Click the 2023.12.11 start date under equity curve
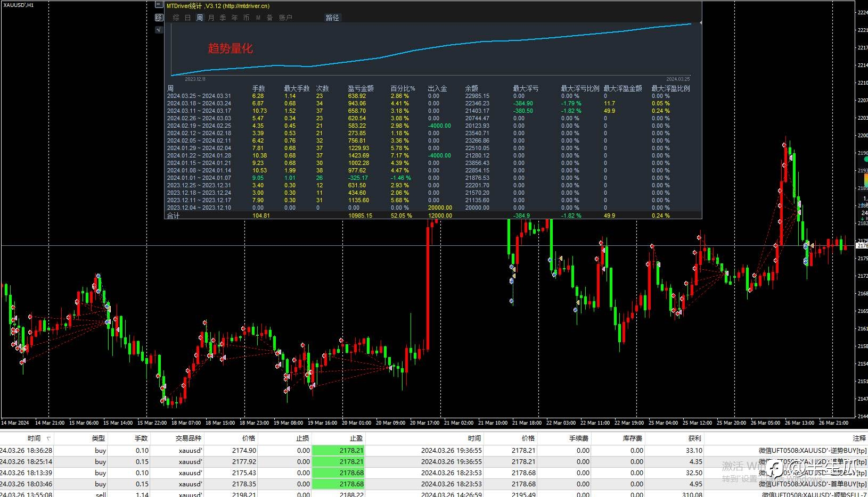The image size is (868, 497). [195, 79]
